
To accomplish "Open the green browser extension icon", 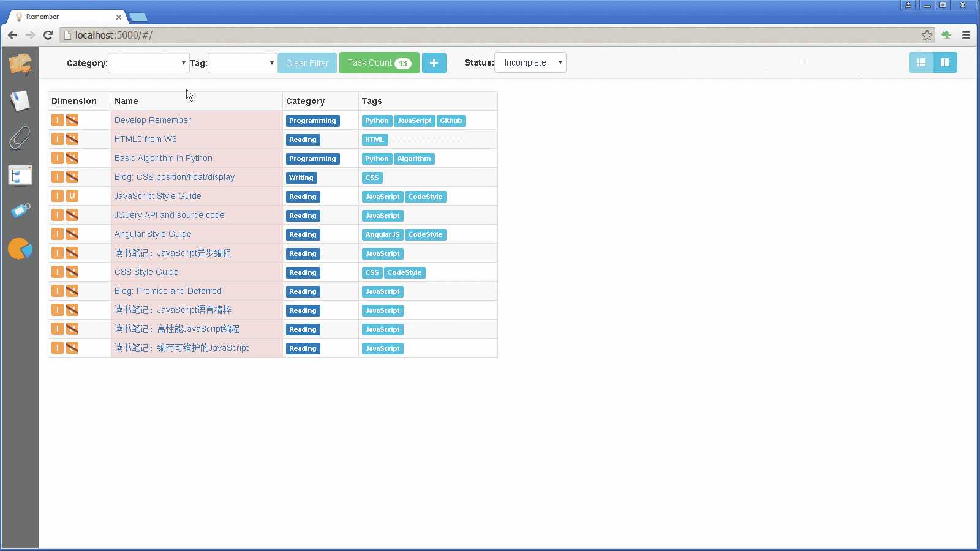I will point(946,35).
